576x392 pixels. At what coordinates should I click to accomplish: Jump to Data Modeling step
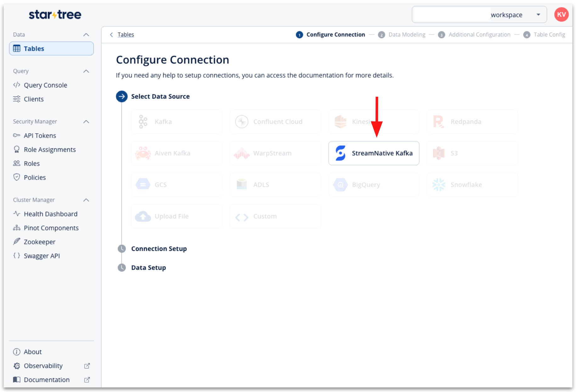pyautogui.click(x=407, y=35)
